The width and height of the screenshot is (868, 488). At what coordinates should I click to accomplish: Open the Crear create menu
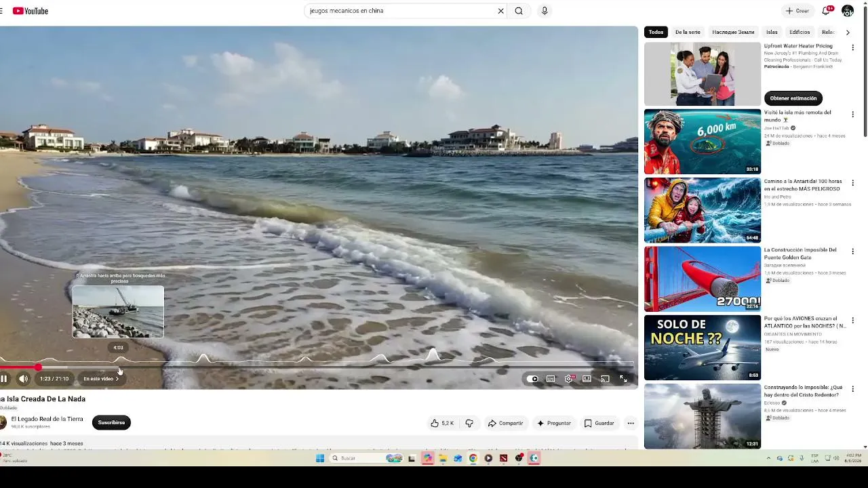(x=797, y=11)
